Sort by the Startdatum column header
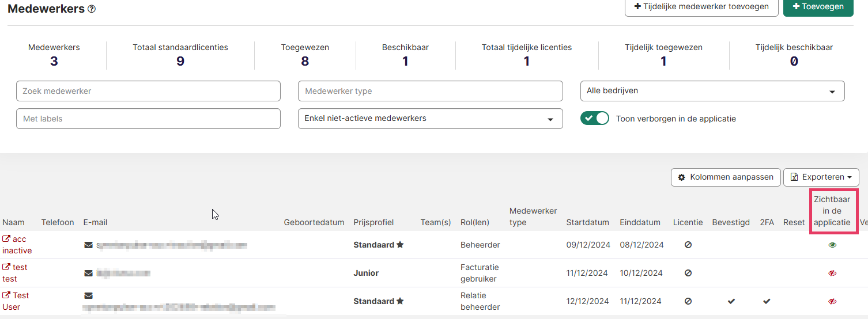The width and height of the screenshot is (868, 319). (x=587, y=222)
